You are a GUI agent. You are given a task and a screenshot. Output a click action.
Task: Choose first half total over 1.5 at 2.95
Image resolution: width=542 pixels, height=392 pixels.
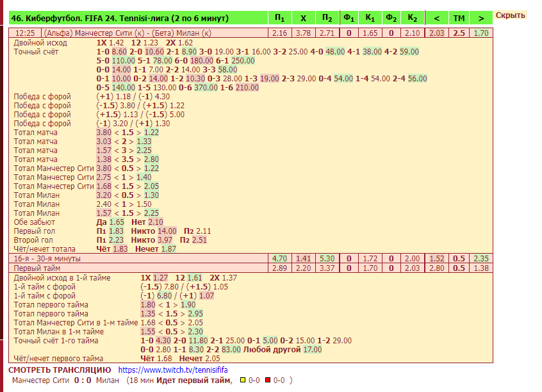[195, 314]
